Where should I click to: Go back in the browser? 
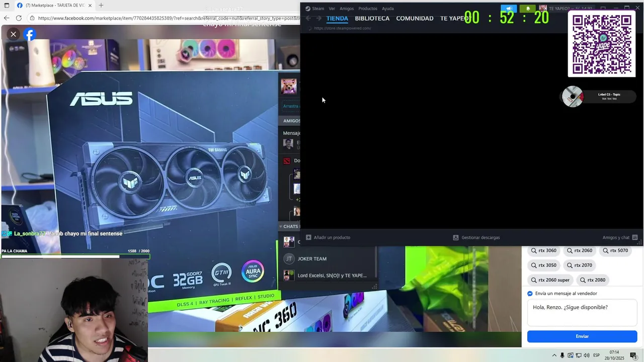coord(7,18)
